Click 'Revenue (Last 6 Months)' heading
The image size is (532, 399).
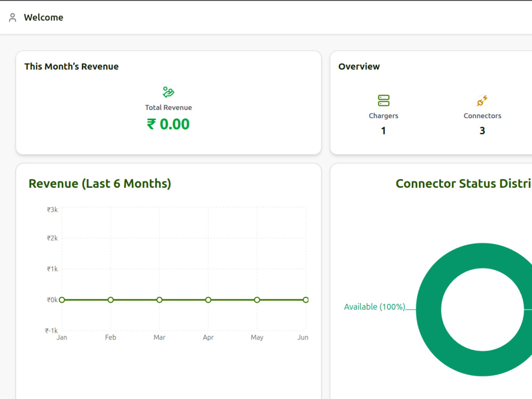coord(100,184)
